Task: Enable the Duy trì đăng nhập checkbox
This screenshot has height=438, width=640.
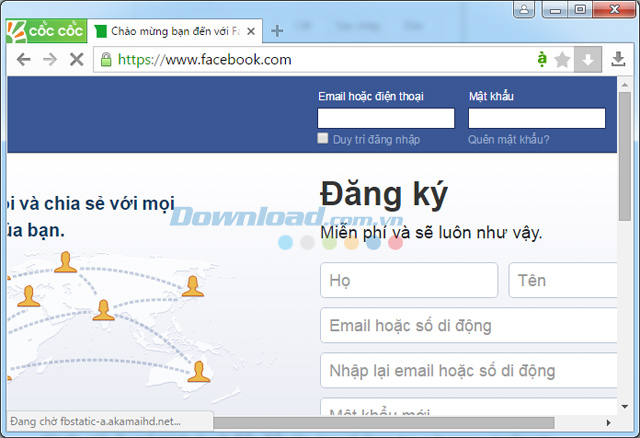Action: tap(322, 138)
